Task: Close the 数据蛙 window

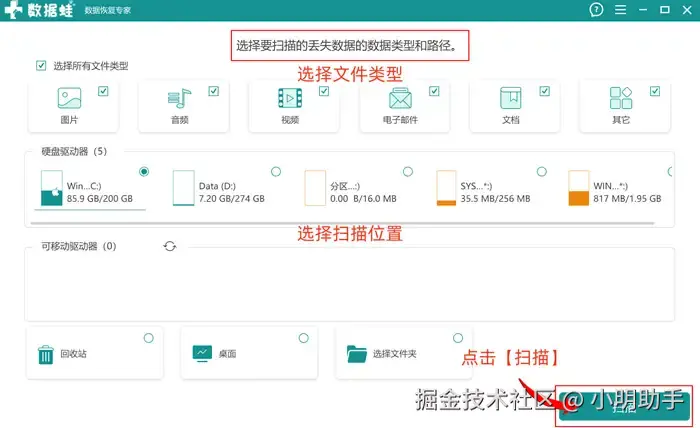Action: point(687,9)
